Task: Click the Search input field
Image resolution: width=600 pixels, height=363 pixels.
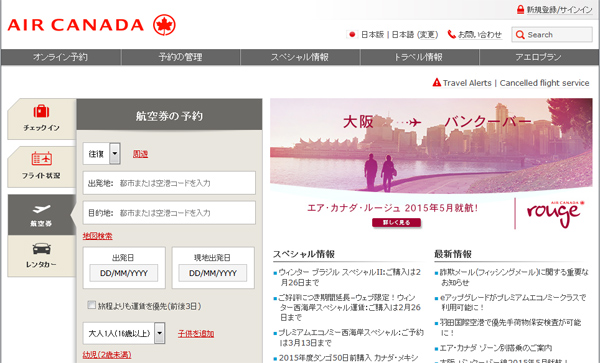Action: [552, 35]
